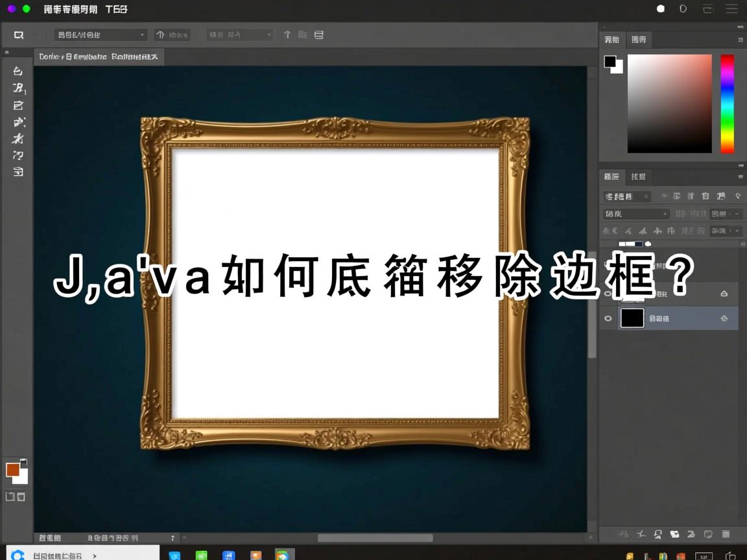Select the Lasso tool from the toolbox
Viewport: 747px width, 560px height.
pyautogui.click(x=16, y=89)
